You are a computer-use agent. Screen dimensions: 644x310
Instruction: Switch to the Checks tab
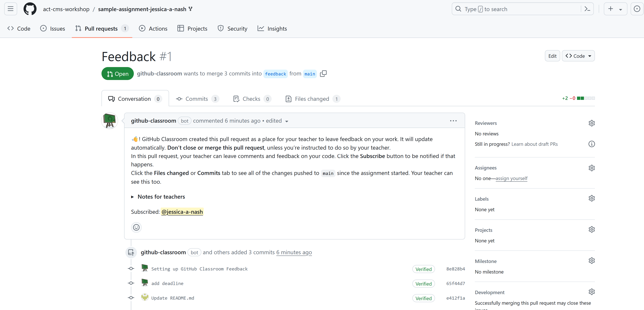tap(252, 99)
